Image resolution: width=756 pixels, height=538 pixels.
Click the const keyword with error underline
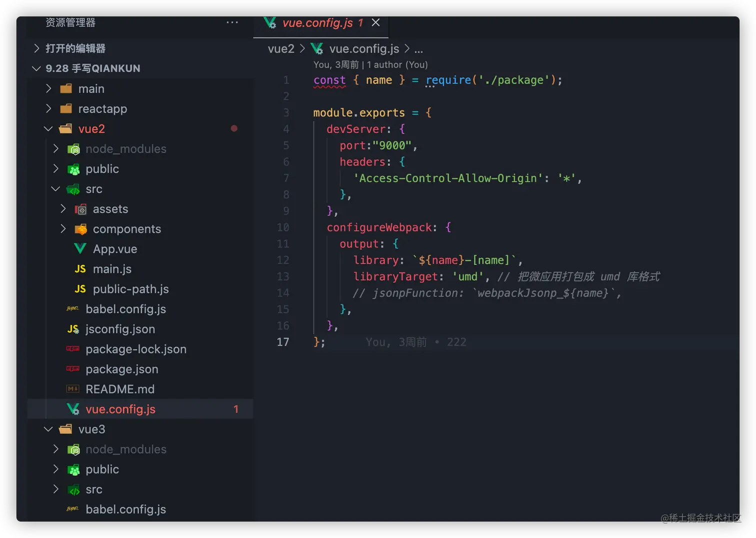(329, 80)
